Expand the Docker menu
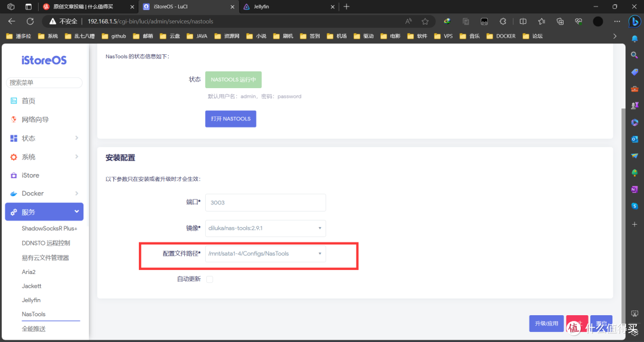This screenshot has width=644, height=342. pyautogui.click(x=44, y=194)
